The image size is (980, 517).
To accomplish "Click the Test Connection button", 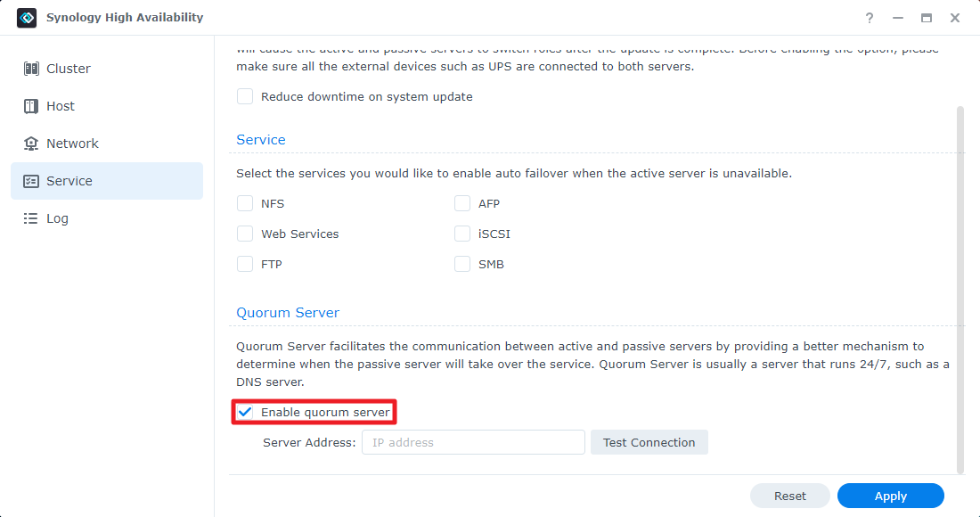I will coord(649,442).
